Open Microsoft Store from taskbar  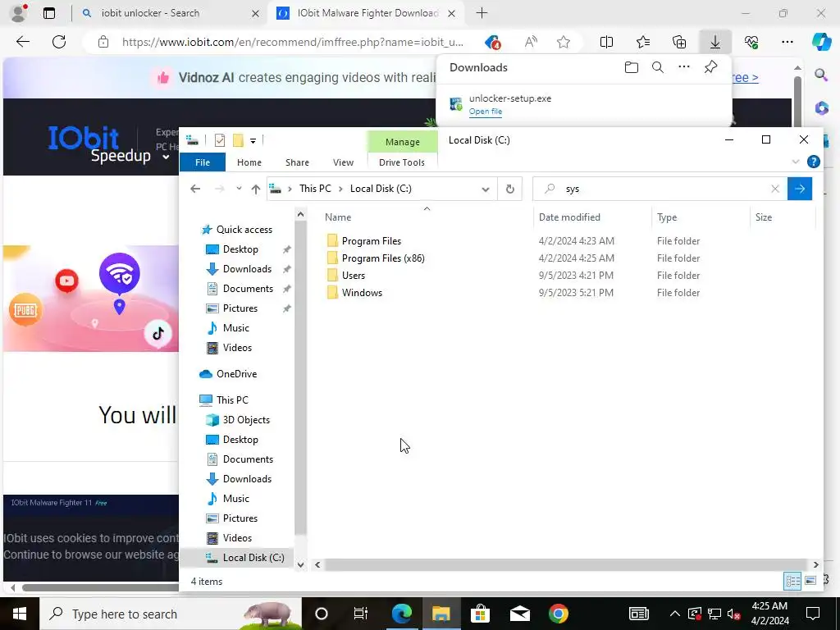[480, 614]
